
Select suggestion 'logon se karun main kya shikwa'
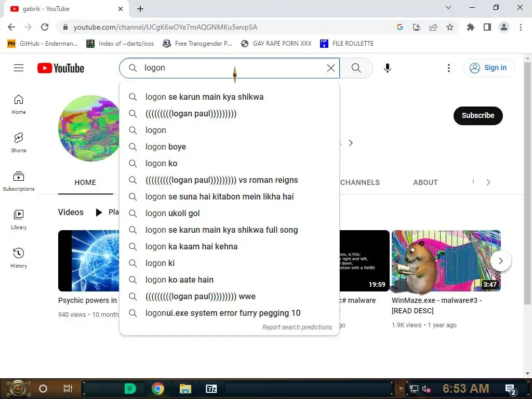(x=229, y=97)
